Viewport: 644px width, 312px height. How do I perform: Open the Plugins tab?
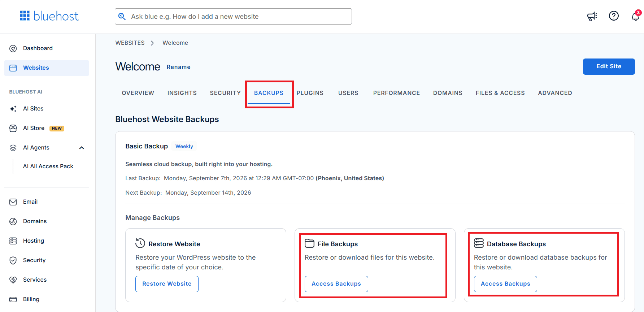coord(310,93)
